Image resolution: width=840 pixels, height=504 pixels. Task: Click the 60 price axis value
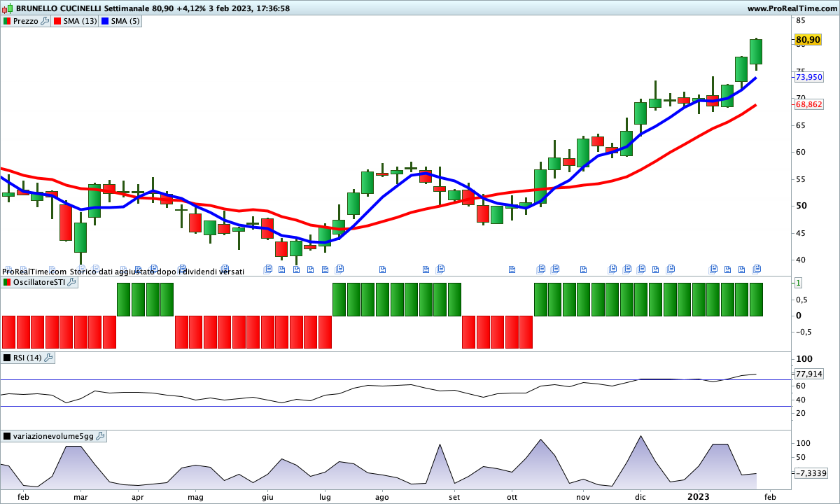click(800, 153)
